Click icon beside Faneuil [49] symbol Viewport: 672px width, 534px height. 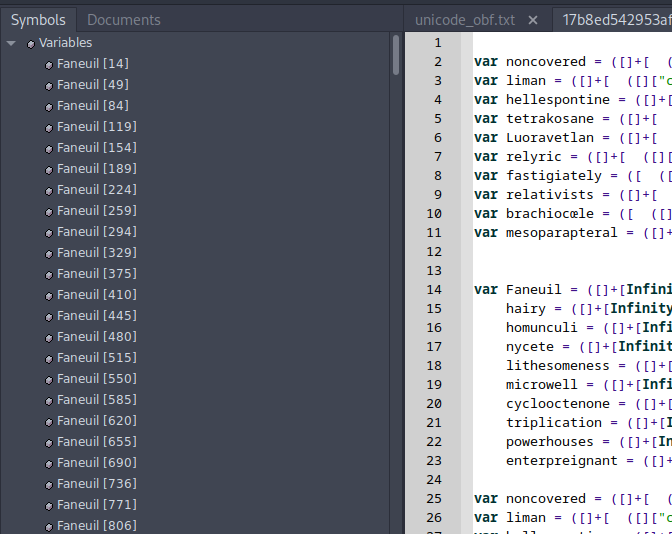pyautogui.click(x=49, y=85)
